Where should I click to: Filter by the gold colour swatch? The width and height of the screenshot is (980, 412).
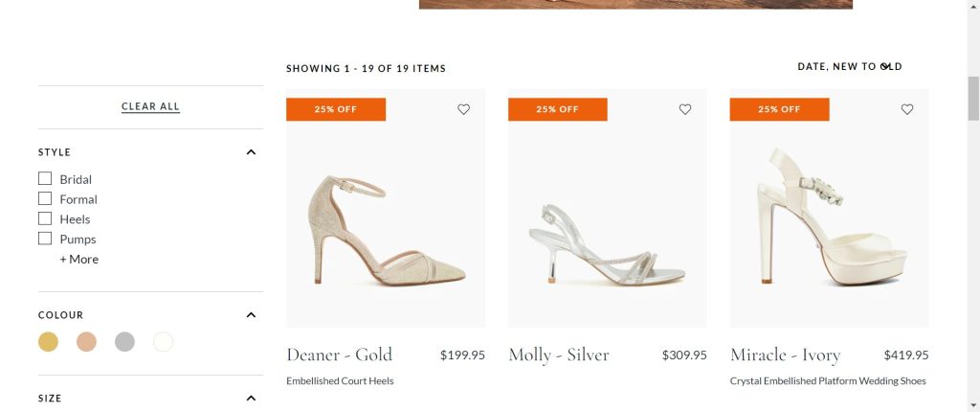(x=48, y=342)
